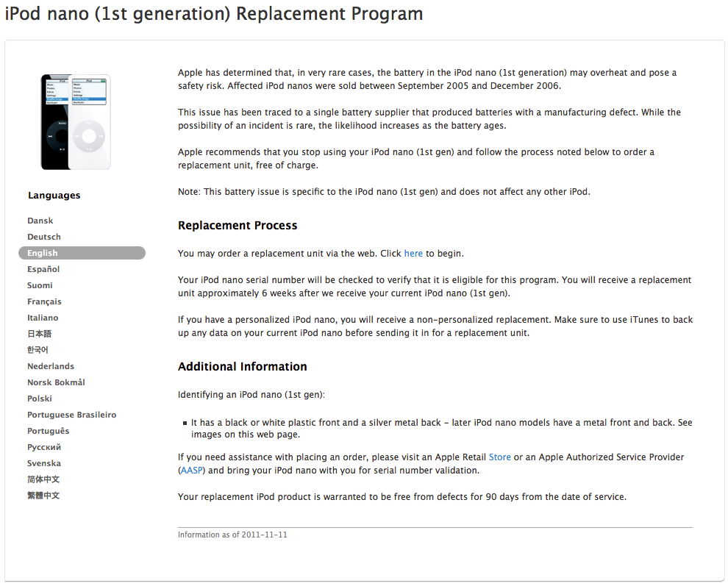Select Portuguese Brasileiro language
Screen dimensions: 728x586
71,415
